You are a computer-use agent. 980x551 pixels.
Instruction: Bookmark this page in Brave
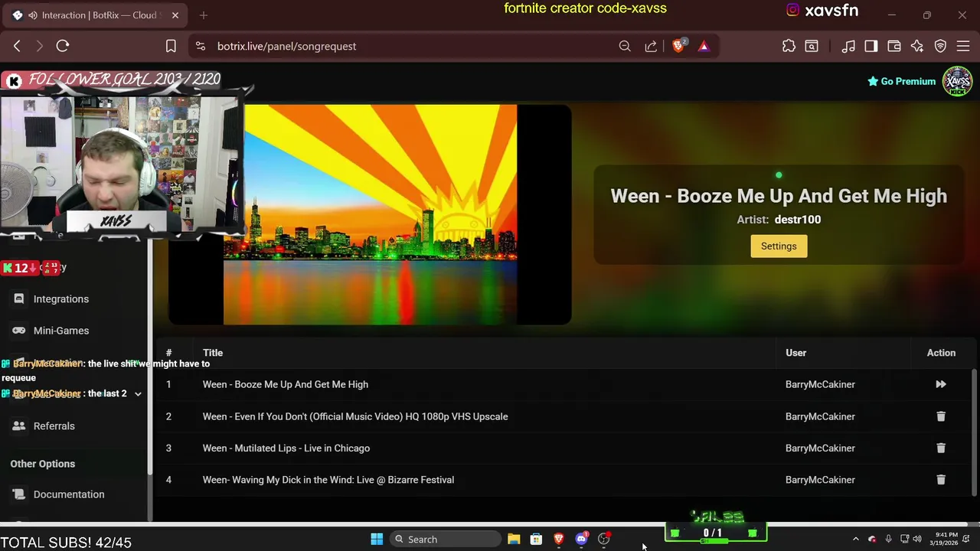tap(171, 46)
